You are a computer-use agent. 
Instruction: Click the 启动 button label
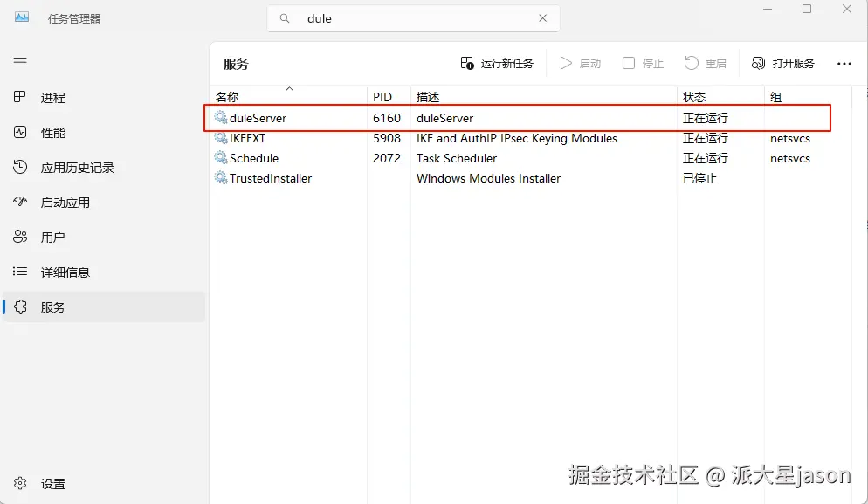tap(590, 64)
